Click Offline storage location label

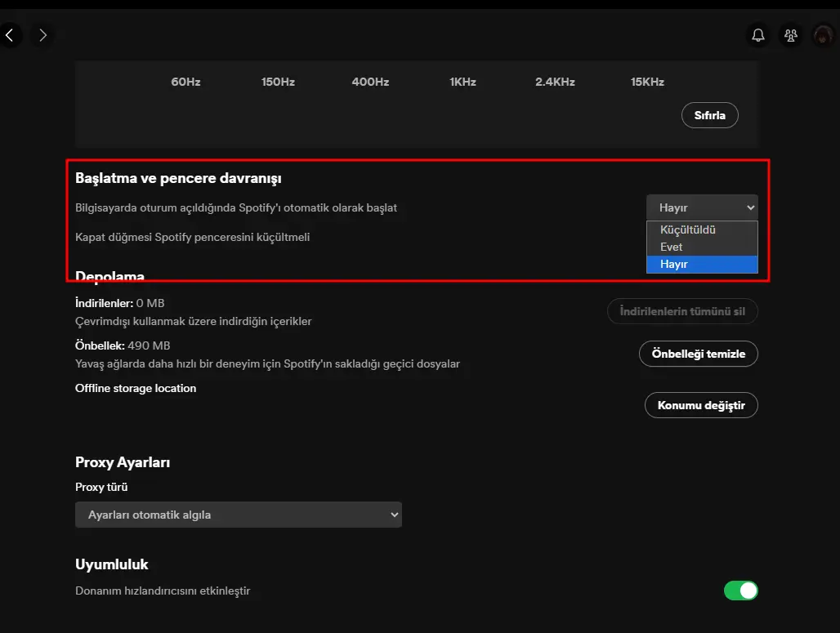(136, 388)
